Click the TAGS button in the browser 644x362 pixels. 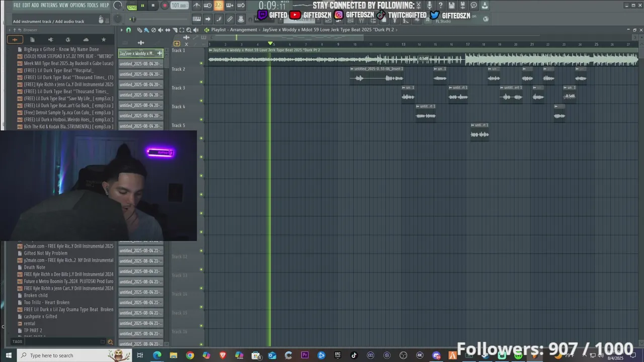17,342
